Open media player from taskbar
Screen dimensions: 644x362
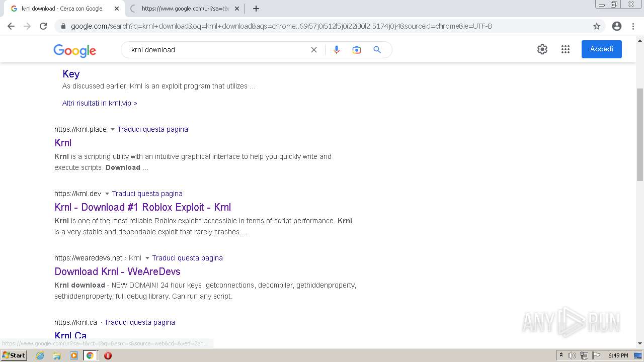click(73, 355)
